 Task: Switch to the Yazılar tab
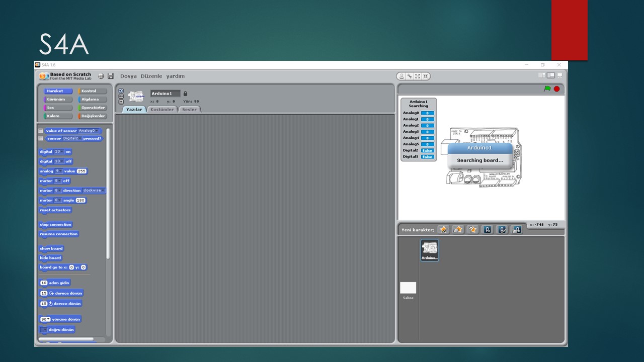click(134, 109)
